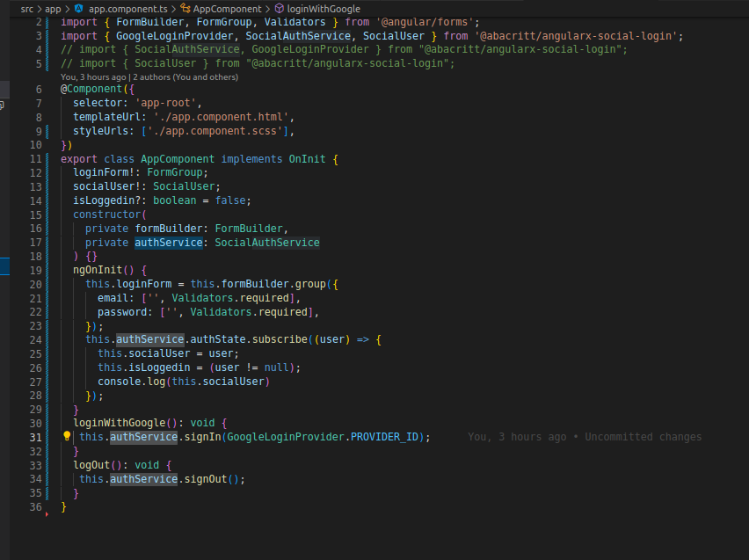Screen dimensions: 749x560
Task: Click '@angular/forms' import path on line 2
Action: 425,22
